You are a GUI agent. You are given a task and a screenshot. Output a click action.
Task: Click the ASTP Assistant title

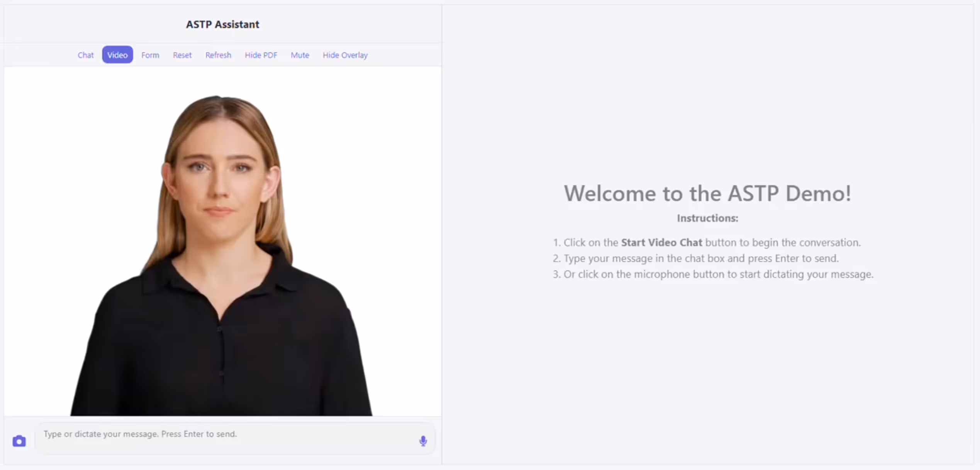point(222,24)
